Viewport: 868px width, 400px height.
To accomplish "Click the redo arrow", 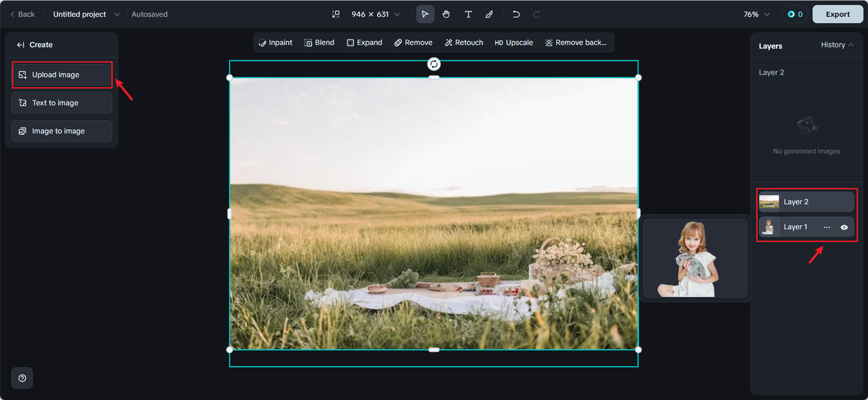I will point(537,14).
